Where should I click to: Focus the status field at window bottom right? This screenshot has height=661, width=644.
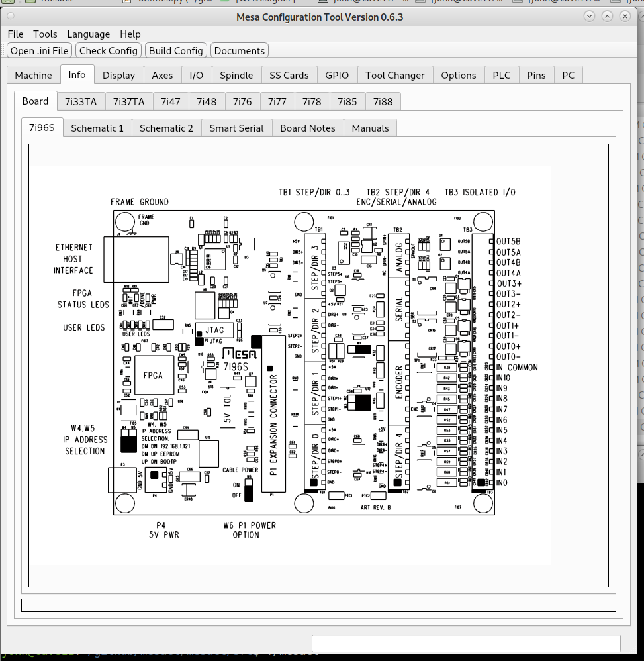click(466, 643)
